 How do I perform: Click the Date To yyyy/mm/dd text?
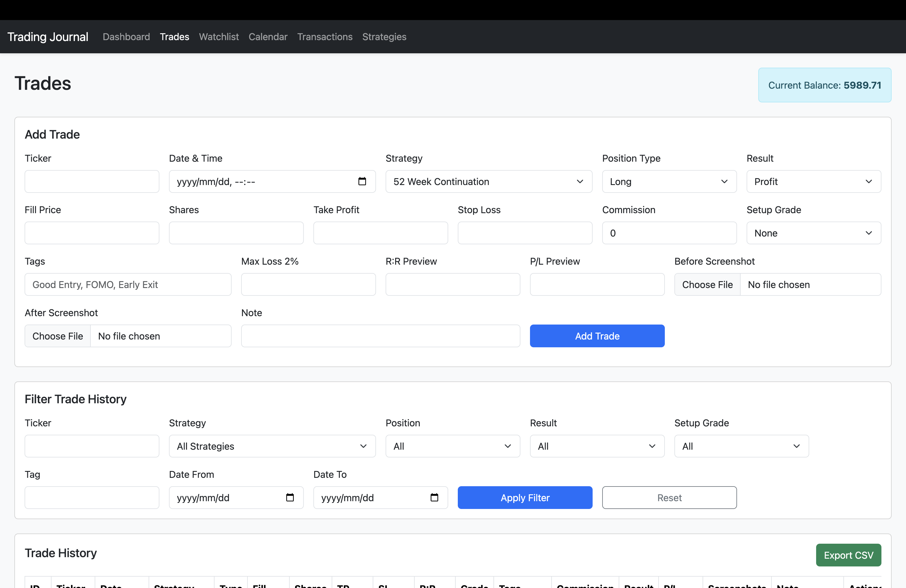tap(347, 498)
